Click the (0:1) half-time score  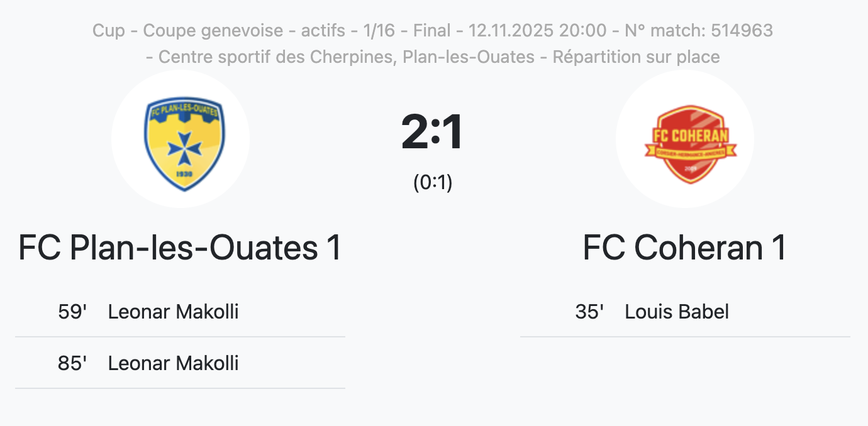click(433, 182)
